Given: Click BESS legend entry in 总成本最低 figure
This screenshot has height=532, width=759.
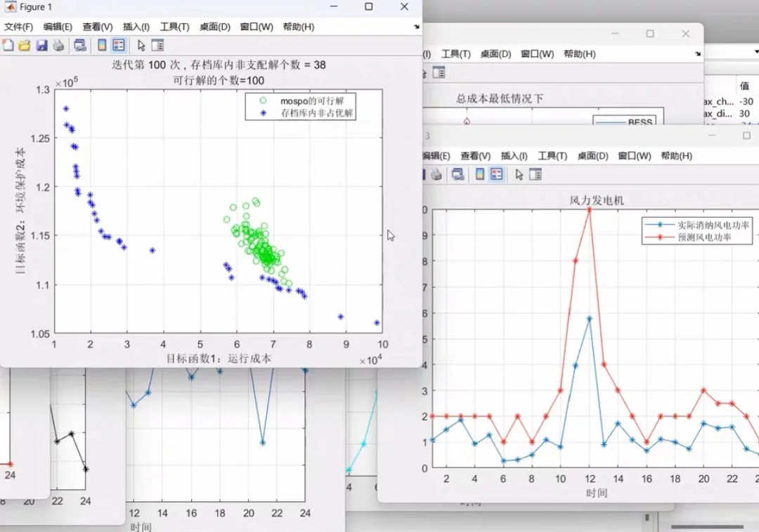Looking at the screenshot, I should coord(640,122).
